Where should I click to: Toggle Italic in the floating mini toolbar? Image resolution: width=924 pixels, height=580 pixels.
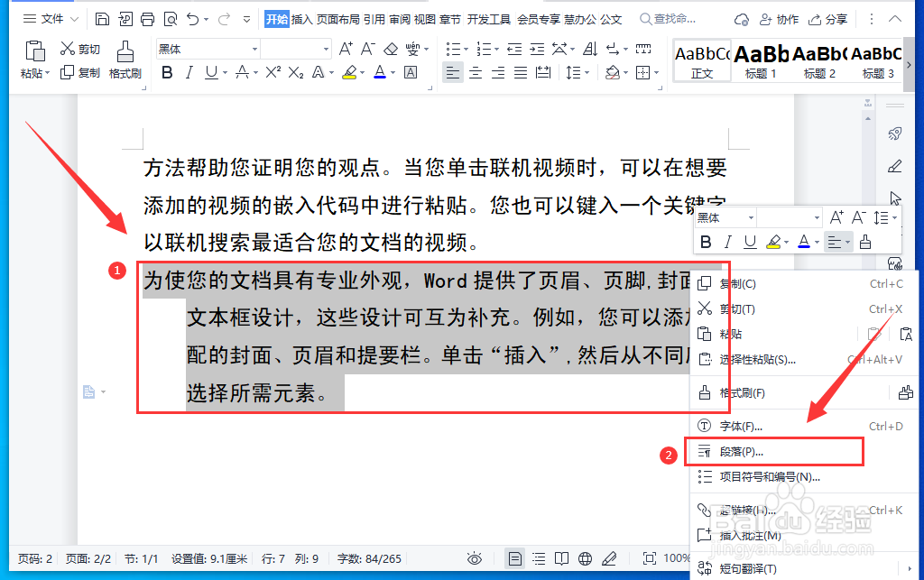(728, 242)
